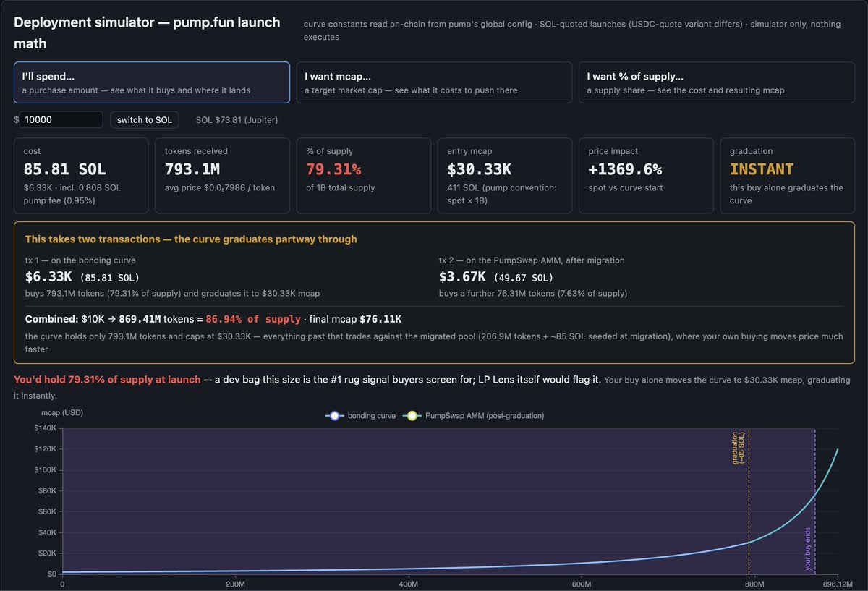Click the $100K y-axis label
Viewport: 868px width, 591px height.
point(46,469)
